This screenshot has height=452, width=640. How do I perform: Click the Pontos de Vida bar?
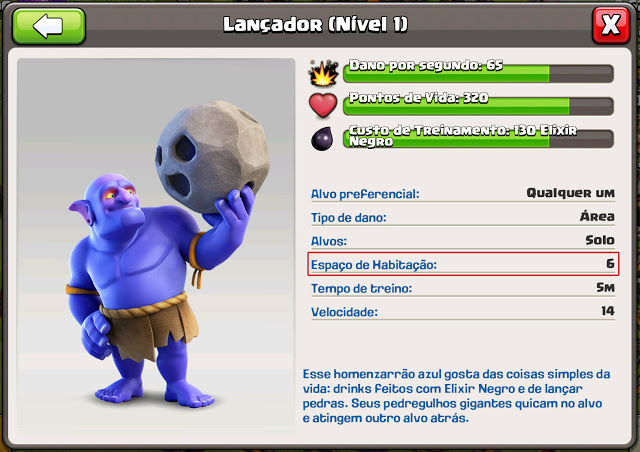point(478,106)
